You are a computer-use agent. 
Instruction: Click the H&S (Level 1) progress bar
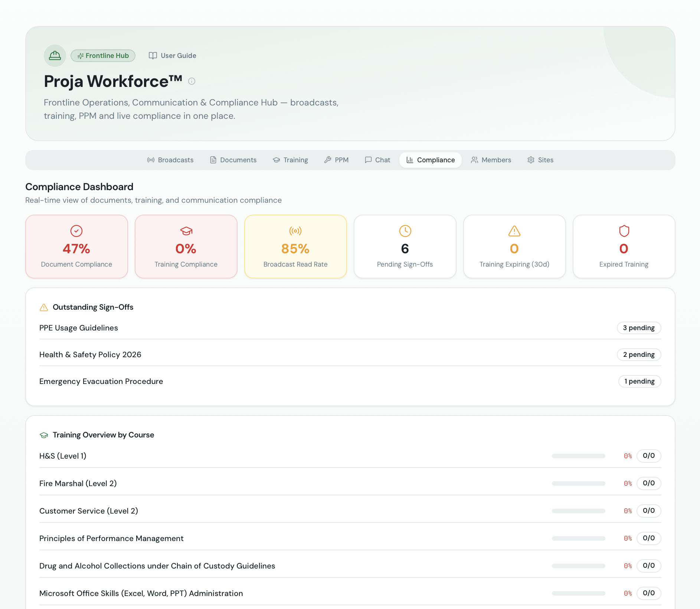[578, 456]
